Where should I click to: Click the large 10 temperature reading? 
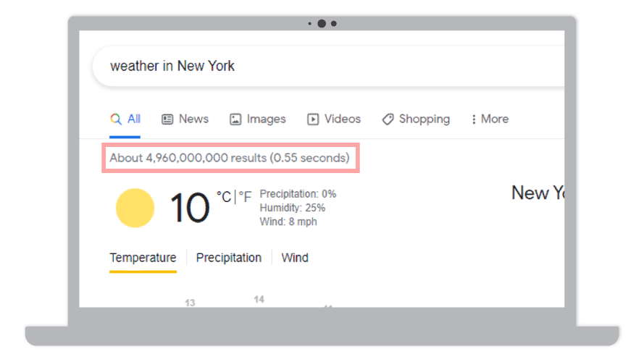190,208
